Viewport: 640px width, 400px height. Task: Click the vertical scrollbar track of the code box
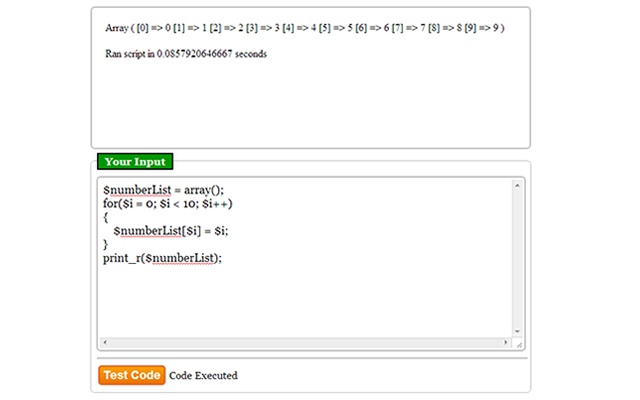[x=517, y=258]
